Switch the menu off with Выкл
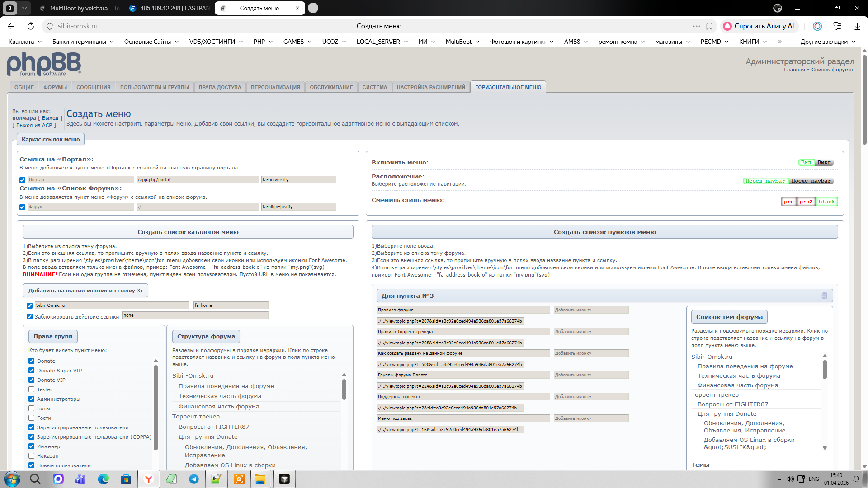 pyautogui.click(x=824, y=163)
